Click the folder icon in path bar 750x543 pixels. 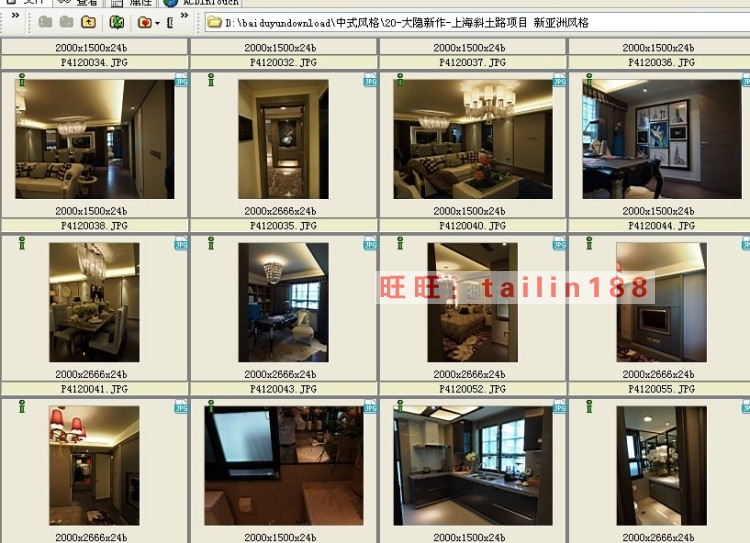[214, 22]
